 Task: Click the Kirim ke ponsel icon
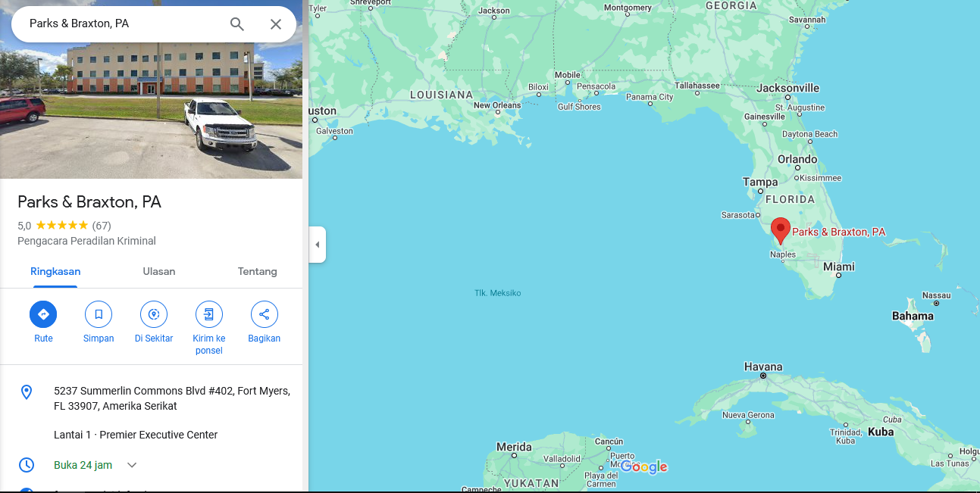209,314
